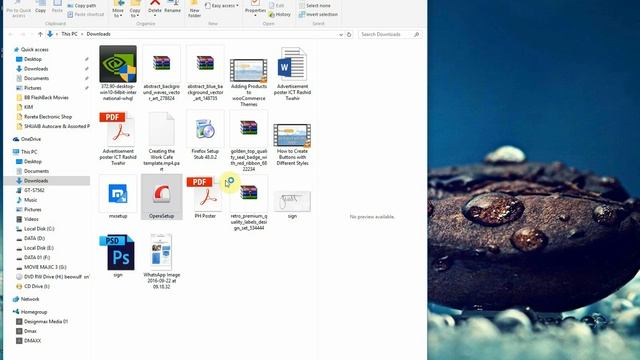Image resolution: width=640 pixels, height=360 pixels.
Task: Click Rename in the Organize group
Action: [x=173, y=7]
